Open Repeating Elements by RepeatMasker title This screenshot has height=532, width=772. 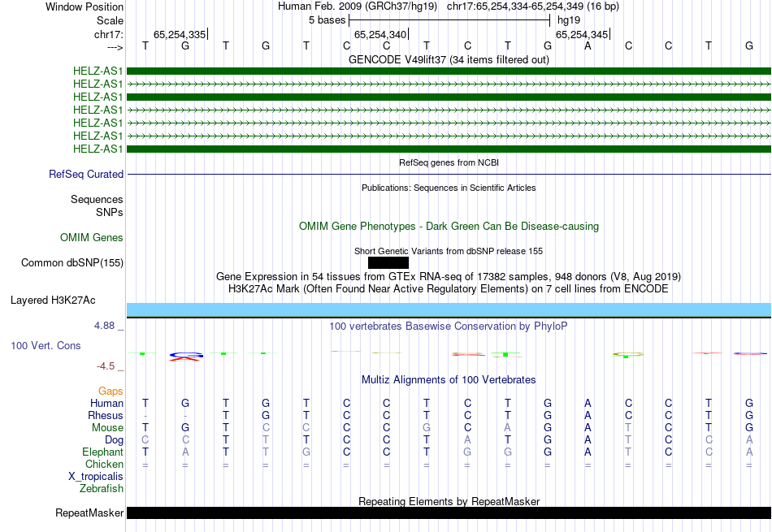(449, 501)
